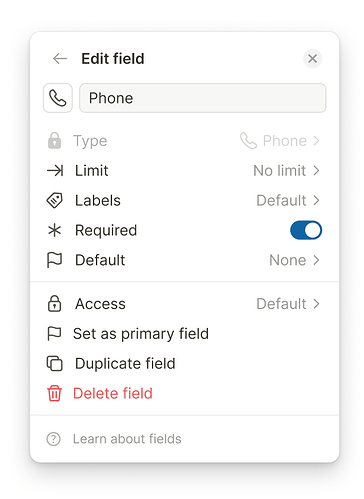This screenshot has width=364, height=499.
Task: Select Set as primary field
Action: pos(141,334)
